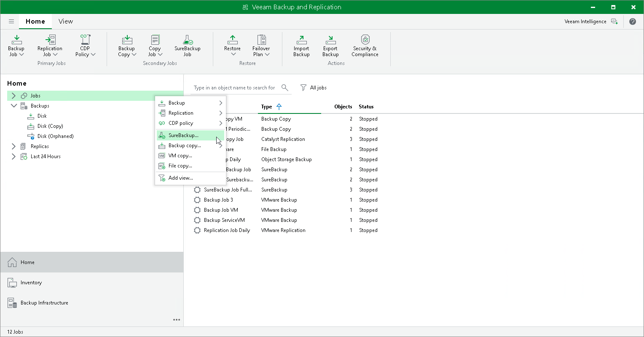
Task: Choose CDP policy in the context menu
Action: (x=191, y=123)
